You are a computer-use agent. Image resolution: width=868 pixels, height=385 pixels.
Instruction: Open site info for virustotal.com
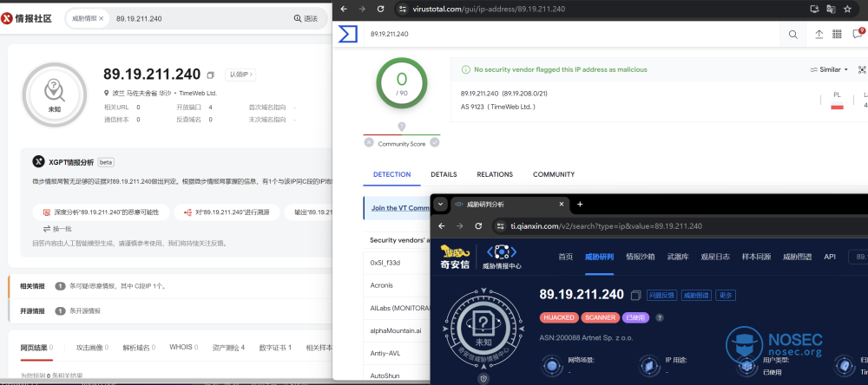[403, 9]
